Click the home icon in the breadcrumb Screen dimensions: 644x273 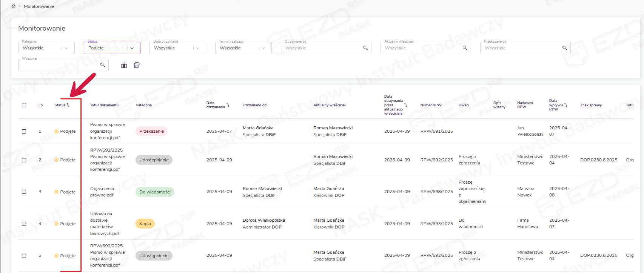tap(14, 6)
